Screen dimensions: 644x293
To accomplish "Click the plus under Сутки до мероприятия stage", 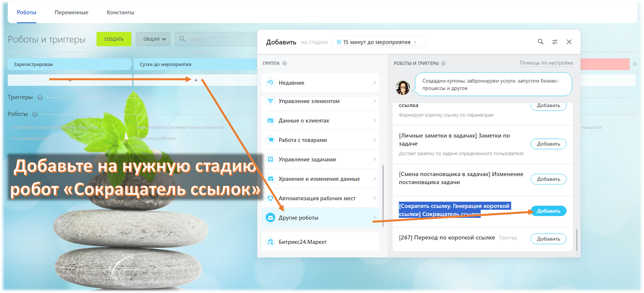I will pos(196,80).
